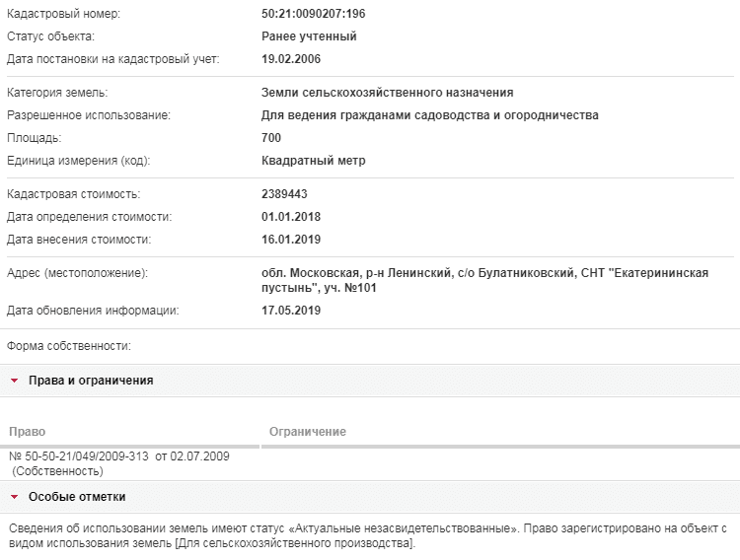The width and height of the screenshot is (740, 560).
Task: Click the registration date 19.02.2006
Action: tap(291, 59)
